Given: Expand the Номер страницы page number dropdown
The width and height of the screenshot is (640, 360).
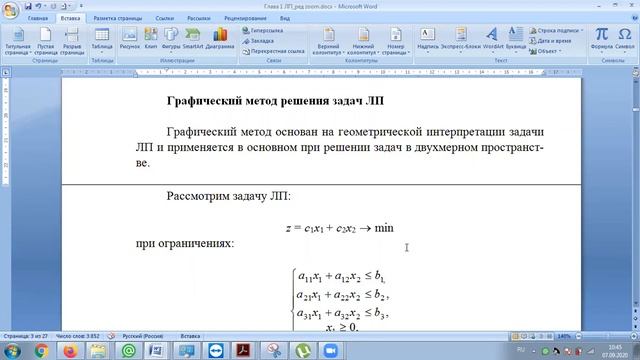Looking at the screenshot, I should tap(396, 41).
